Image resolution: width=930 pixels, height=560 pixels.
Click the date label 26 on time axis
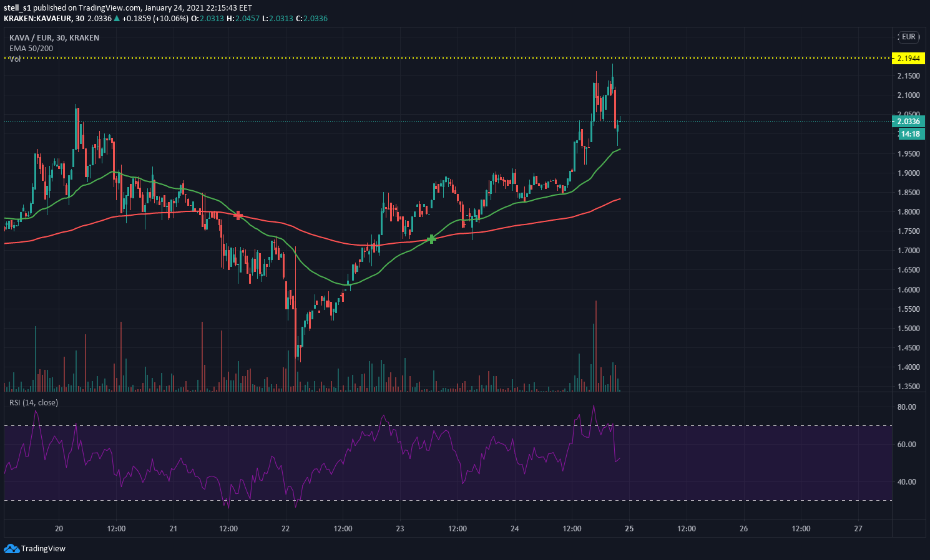point(744,529)
